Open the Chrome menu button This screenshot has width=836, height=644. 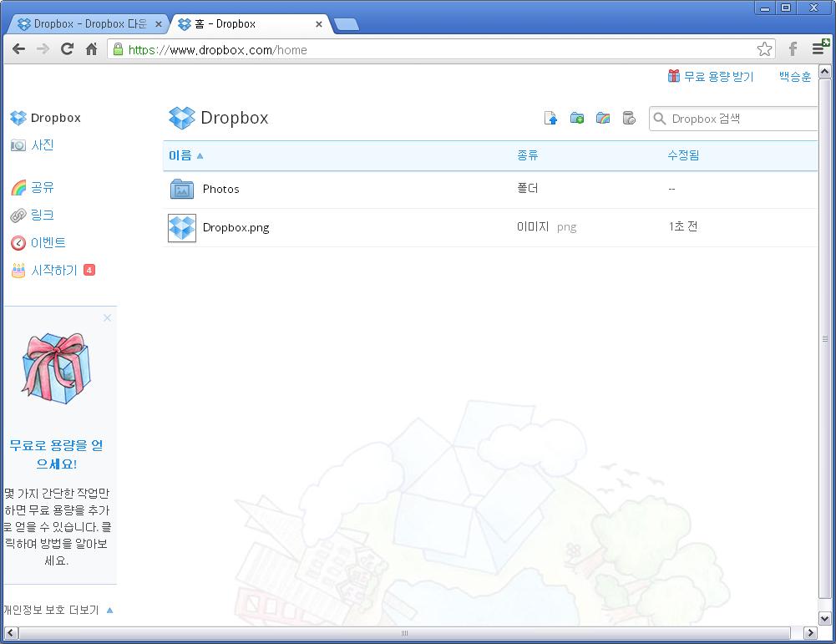[819, 48]
